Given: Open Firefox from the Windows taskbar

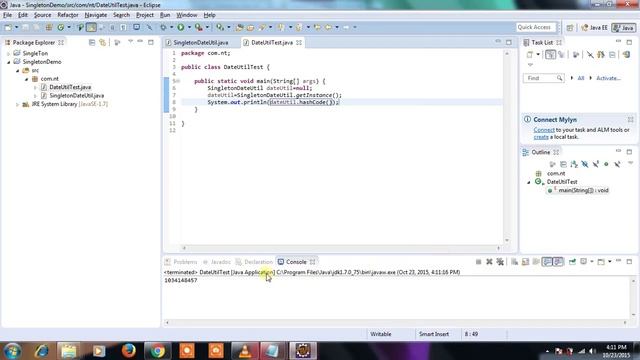Looking at the screenshot, I should pos(129,350).
